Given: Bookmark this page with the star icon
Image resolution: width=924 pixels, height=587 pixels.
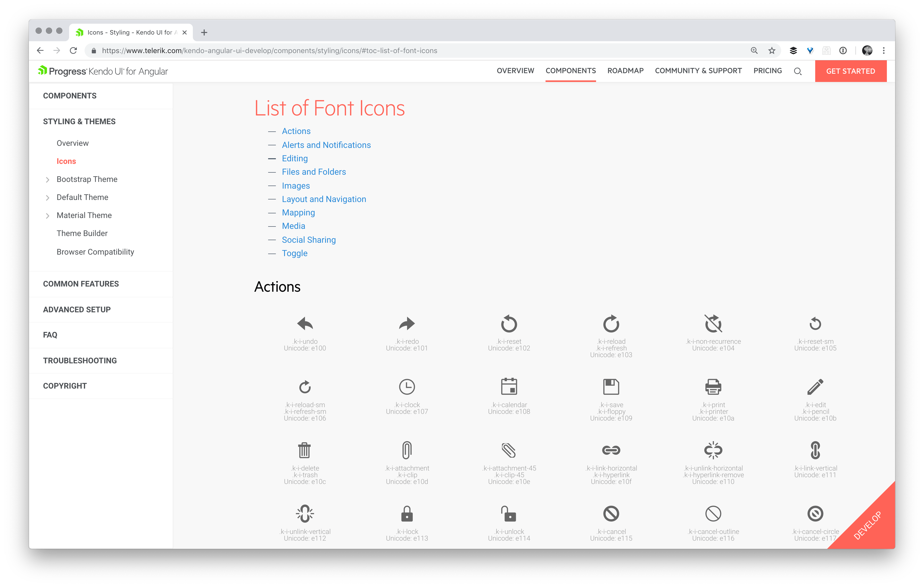Looking at the screenshot, I should [772, 51].
